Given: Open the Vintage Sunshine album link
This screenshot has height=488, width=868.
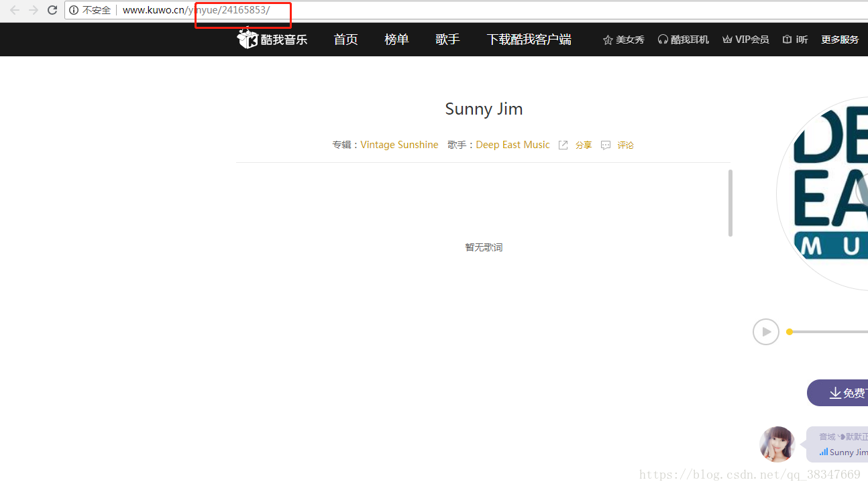Looking at the screenshot, I should click(399, 145).
